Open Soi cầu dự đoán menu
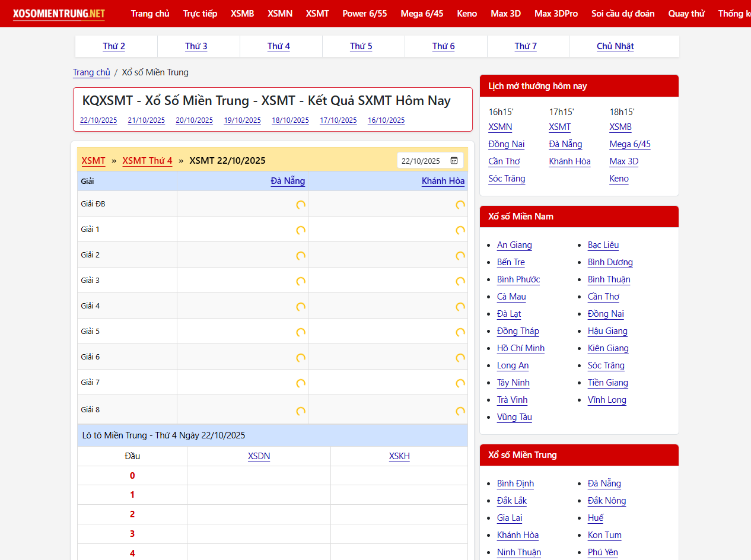The width and height of the screenshot is (751, 560). coord(623,13)
